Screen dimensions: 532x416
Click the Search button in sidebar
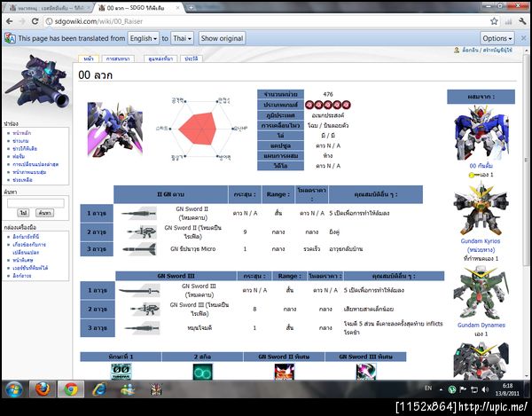[x=44, y=213]
